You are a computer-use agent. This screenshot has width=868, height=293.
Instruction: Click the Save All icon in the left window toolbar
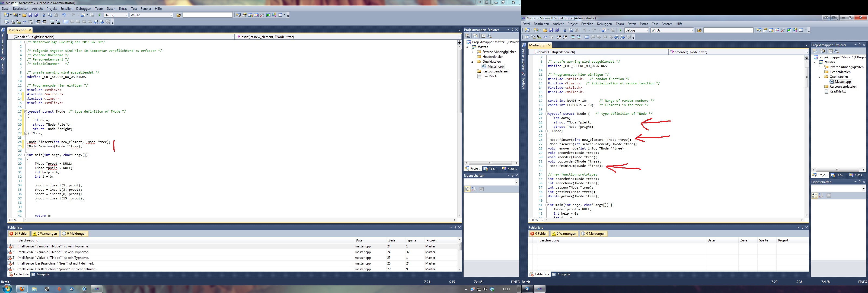[36, 15]
